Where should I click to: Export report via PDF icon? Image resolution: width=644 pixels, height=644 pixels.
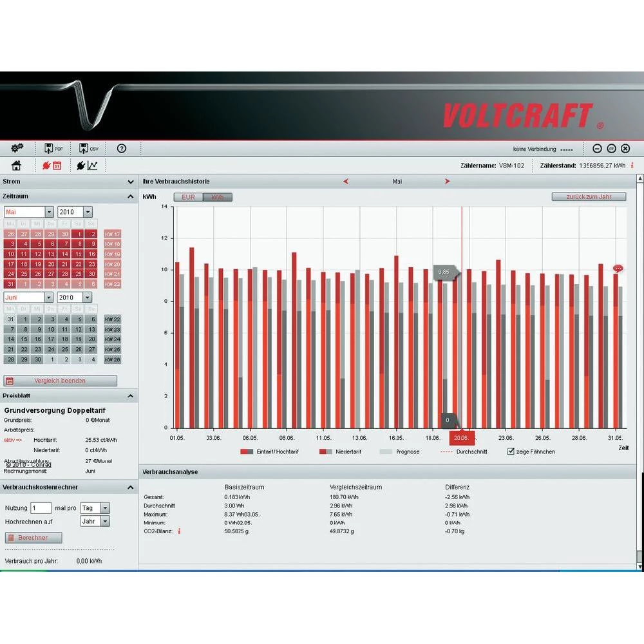pyautogui.click(x=53, y=149)
